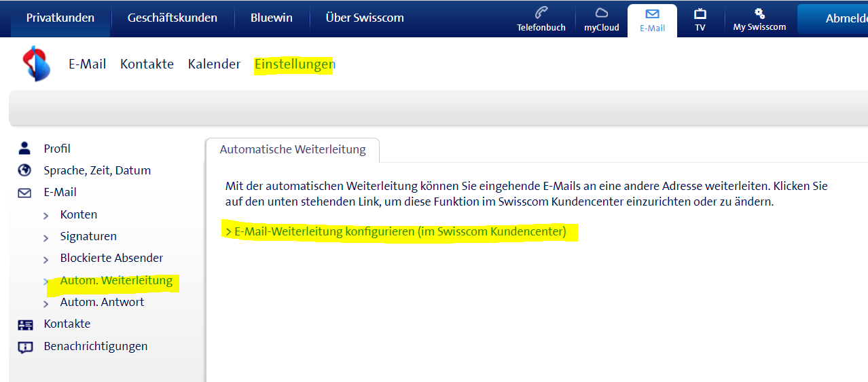Image resolution: width=868 pixels, height=382 pixels.
Task: Open Sprache, Zeit, Datum settings
Action: click(x=97, y=170)
